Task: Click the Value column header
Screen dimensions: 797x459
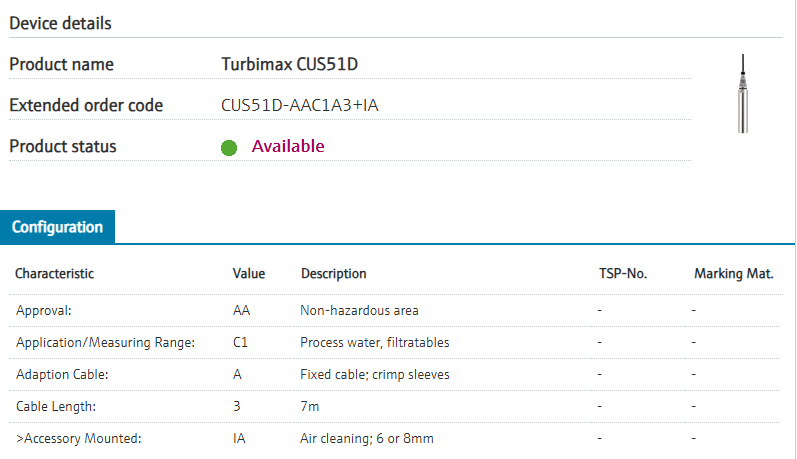Action: (249, 273)
